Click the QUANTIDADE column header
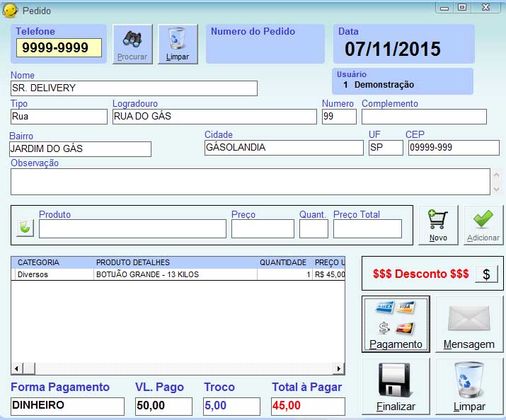The height and width of the screenshot is (420, 506). [284, 262]
